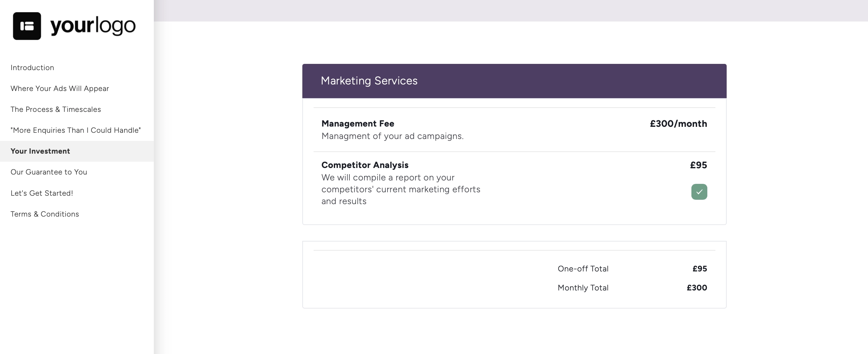868x354 pixels.
Task: Go to Where Your Ads Will Appear
Action: [x=60, y=88]
